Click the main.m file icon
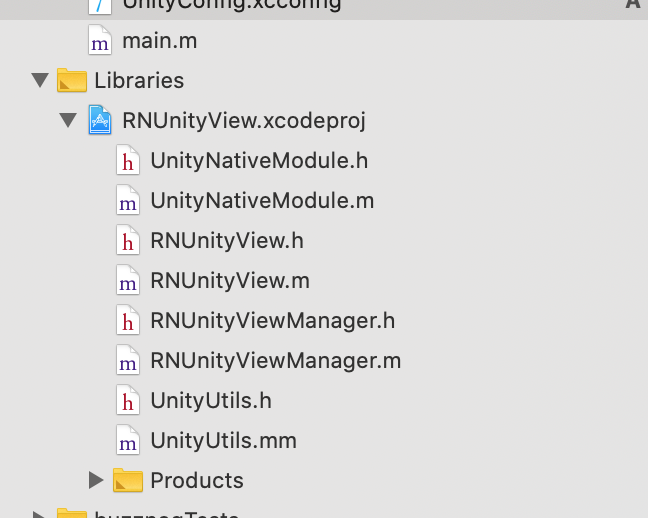Image resolution: width=648 pixels, height=518 pixels. click(100, 40)
